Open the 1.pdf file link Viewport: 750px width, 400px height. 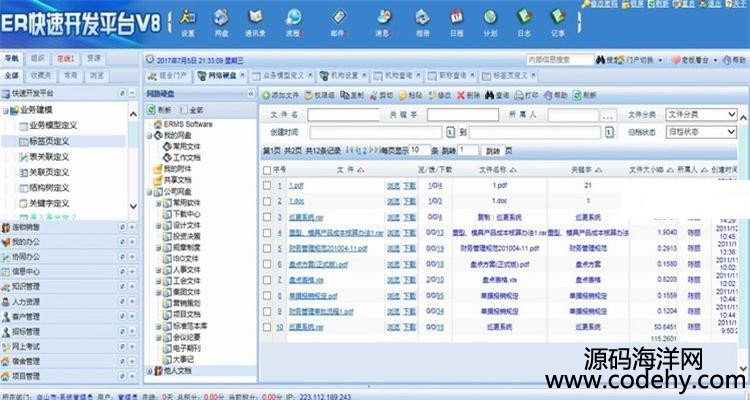click(x=296, y=186)
